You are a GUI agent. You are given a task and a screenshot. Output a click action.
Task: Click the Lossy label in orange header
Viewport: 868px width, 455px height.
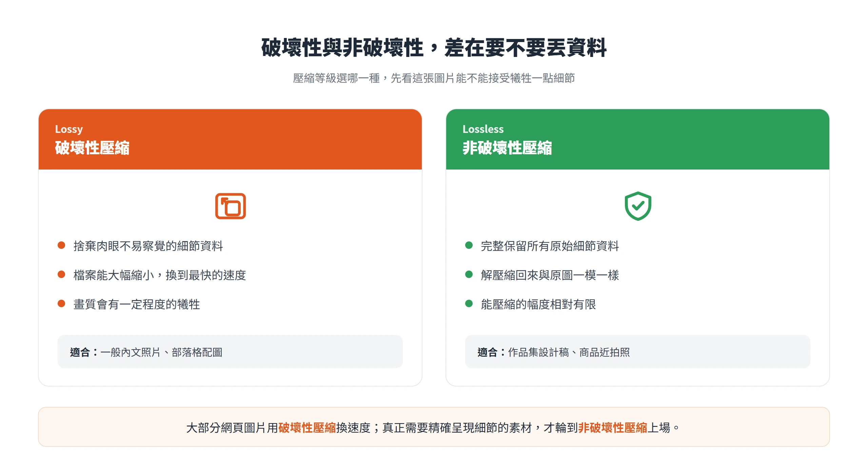(69, 129)
